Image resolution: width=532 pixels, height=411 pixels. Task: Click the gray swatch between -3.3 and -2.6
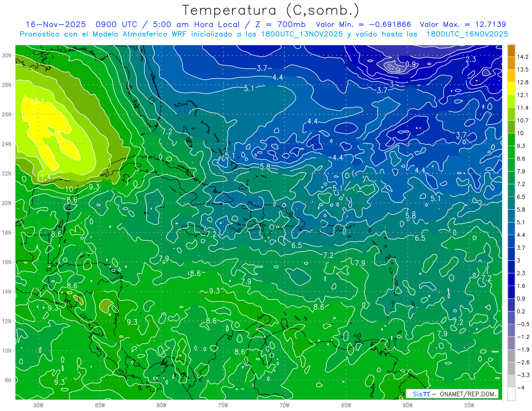pos(511,368)
